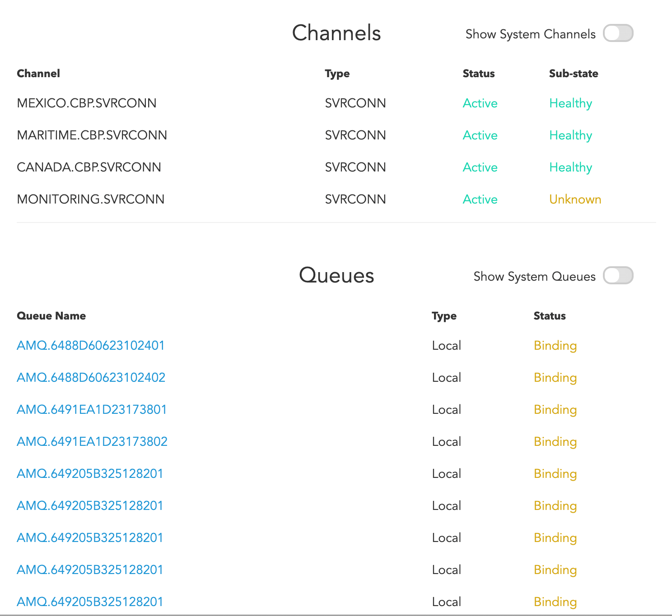Select the MEXICO.CBP.SVRCONN channel name
Screen dimensions: 672x616
[x=87, y=103]
